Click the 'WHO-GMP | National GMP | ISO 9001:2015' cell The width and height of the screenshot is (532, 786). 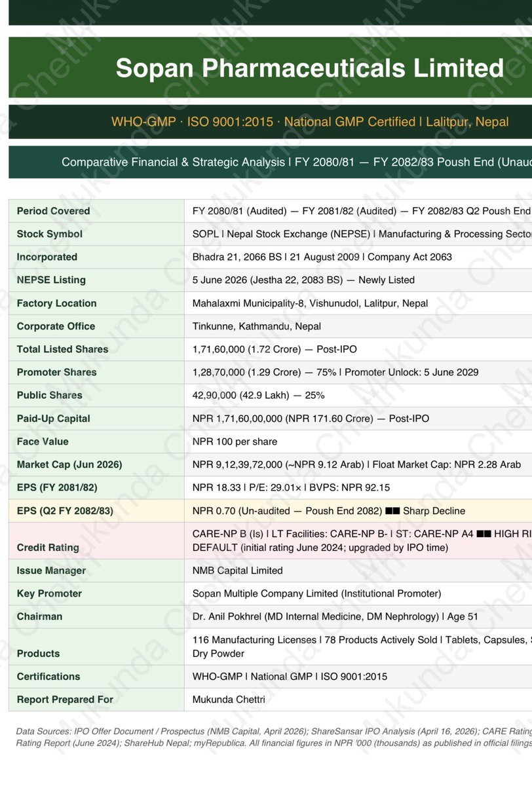point(290,677)
